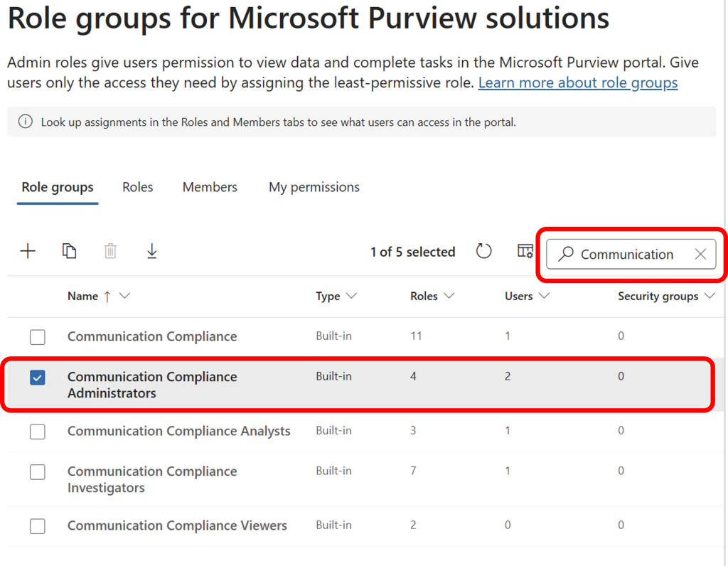Click roles count 3 in Analysts row
Viewport: 728px width, 566px height.
(413, 430)
